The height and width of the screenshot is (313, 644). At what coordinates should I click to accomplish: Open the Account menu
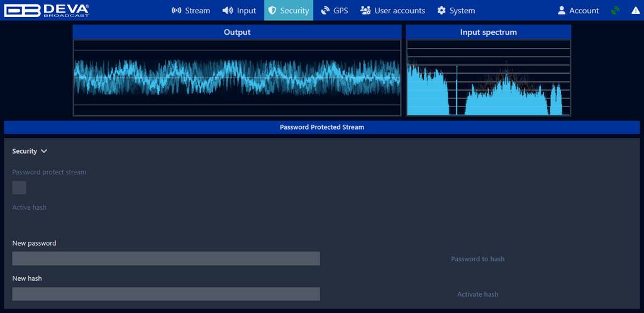click(578, 10)
